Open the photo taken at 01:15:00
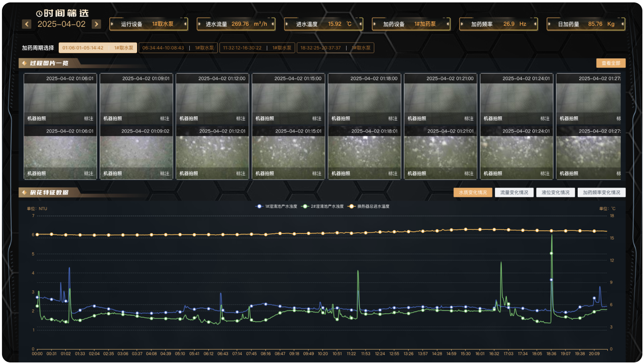Viewport: 644px width, 364px height. coord(288,98)
